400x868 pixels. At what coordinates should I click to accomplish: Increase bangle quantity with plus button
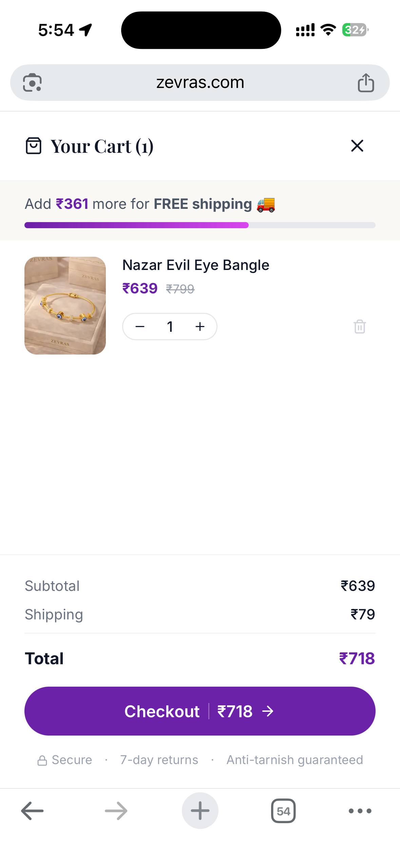point(200,327)
